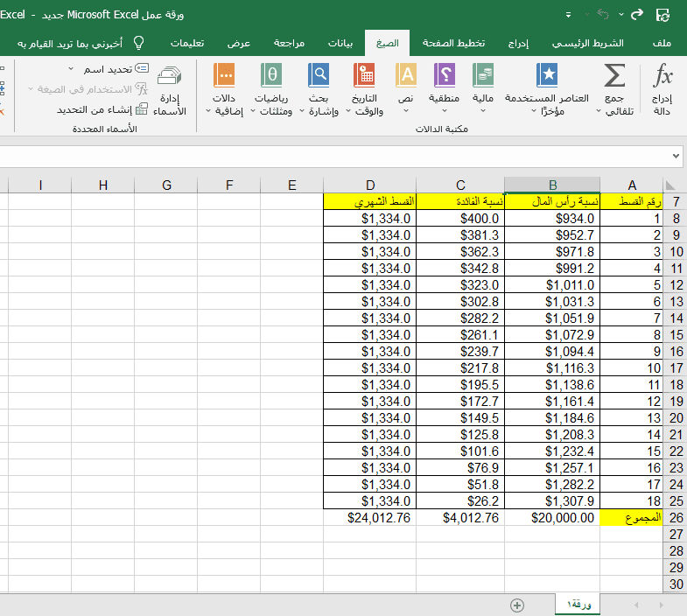687x616 pixels.
Task: Open the Help ribbon tab
Action: click(x=187, y=43)
